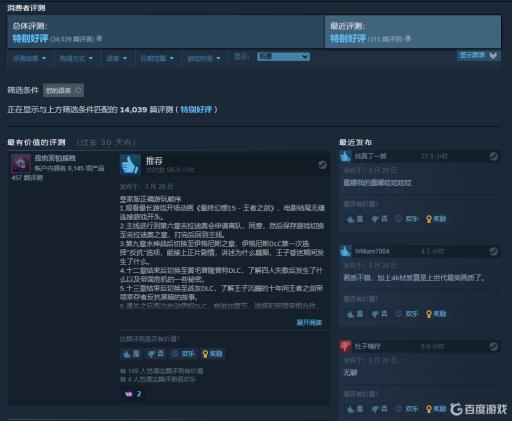Image resolution: width=512 pixels, height=421 pixels.
Task: Open the 日期范围 (date range) filter dropdown
Action: tap(157, 59)
